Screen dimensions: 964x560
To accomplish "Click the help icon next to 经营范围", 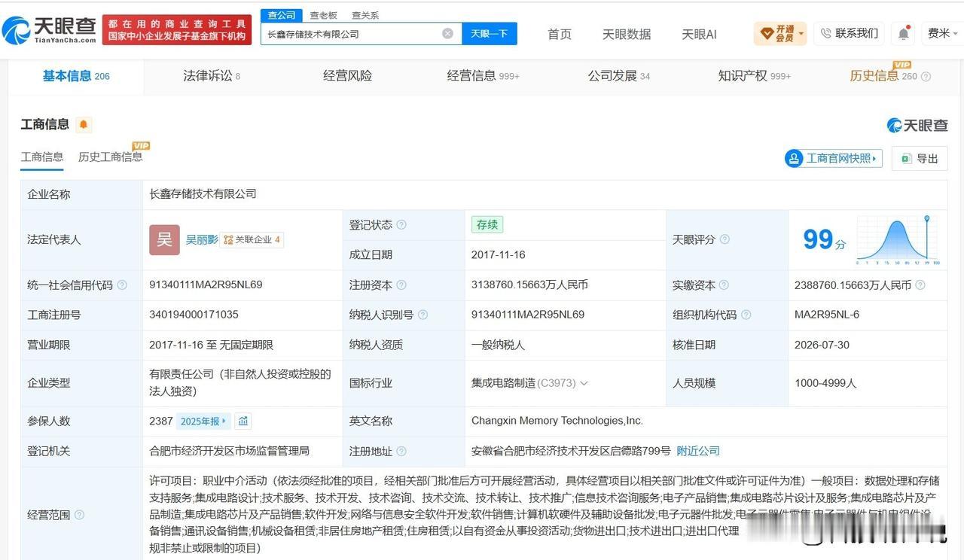I will tap(79, 515).
